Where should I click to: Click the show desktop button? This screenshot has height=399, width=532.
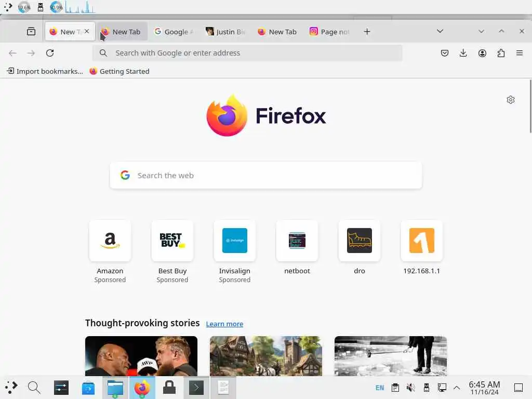518,388
